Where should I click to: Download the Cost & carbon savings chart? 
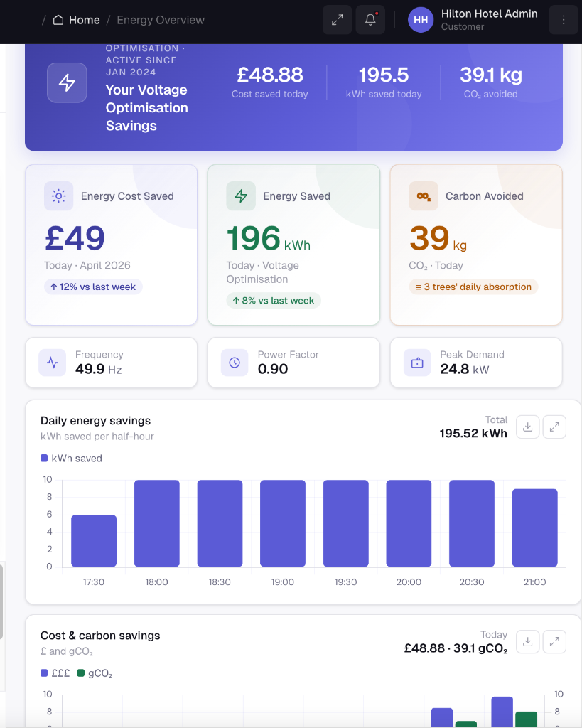(x=528, y=642)
